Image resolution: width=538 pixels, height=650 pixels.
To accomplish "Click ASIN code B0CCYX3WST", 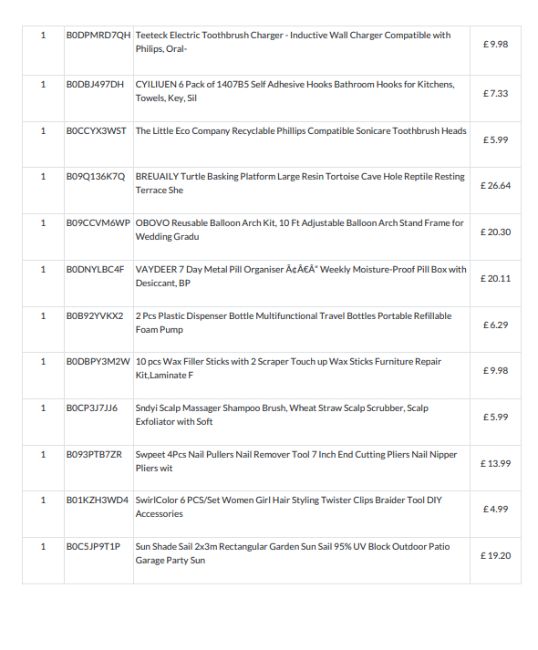I will (96, 131).
